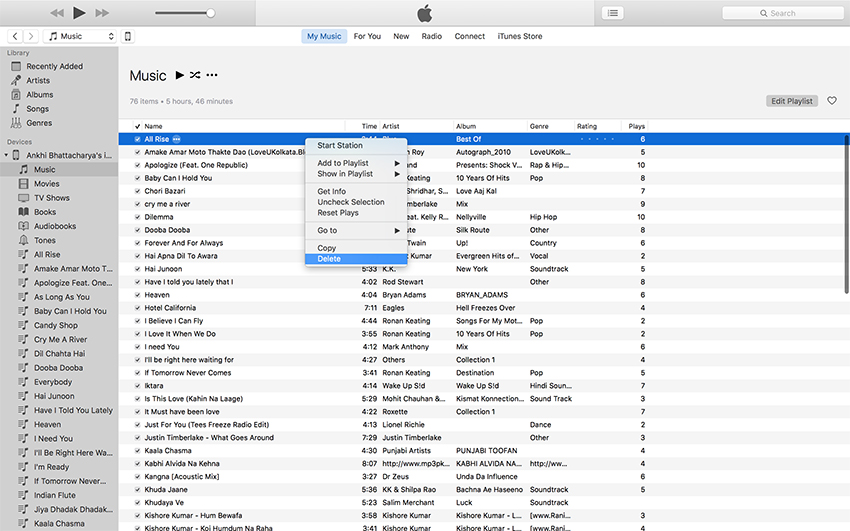Uncheck the Kaala Chasma song checkbox
850x531 pixels.
pos(138,451)
